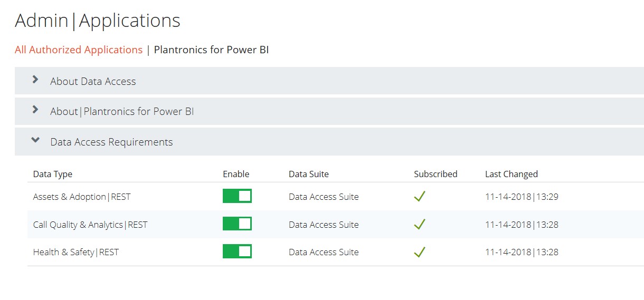Screen dimensions: 644x300
Task: Click the 11-14-2018|13:29 timestamp
Action: [x=522, y=197]
